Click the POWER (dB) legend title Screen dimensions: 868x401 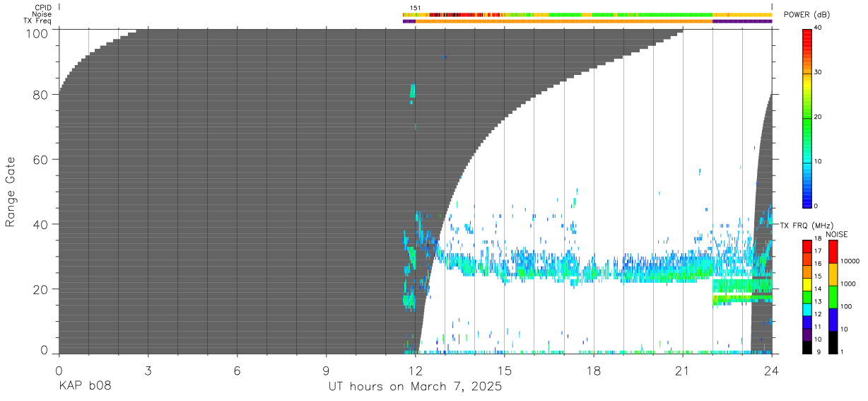[x=807, y=15]
